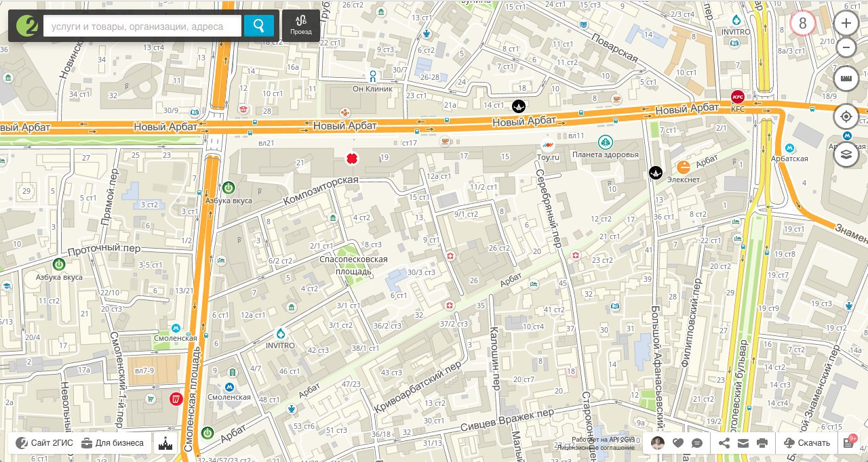This screenshot has width=868, height=462.
Task: Open the map layers selector
Action: point(846,154)
